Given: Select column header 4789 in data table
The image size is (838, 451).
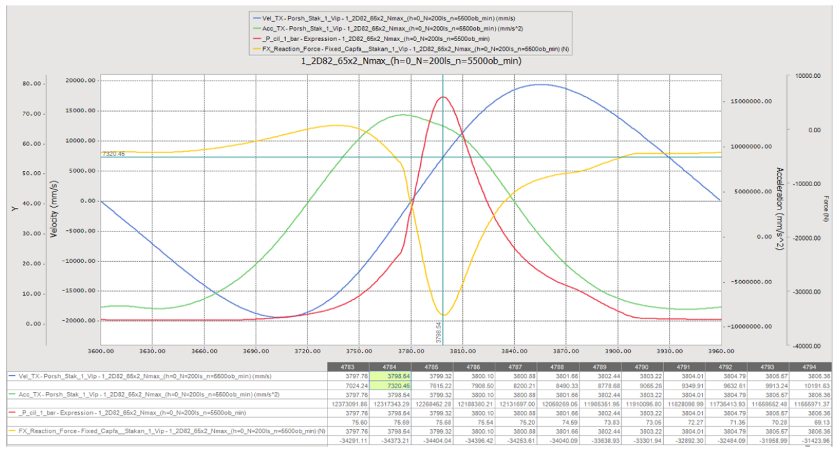Looking at the screenshot, I should [600, 367].
